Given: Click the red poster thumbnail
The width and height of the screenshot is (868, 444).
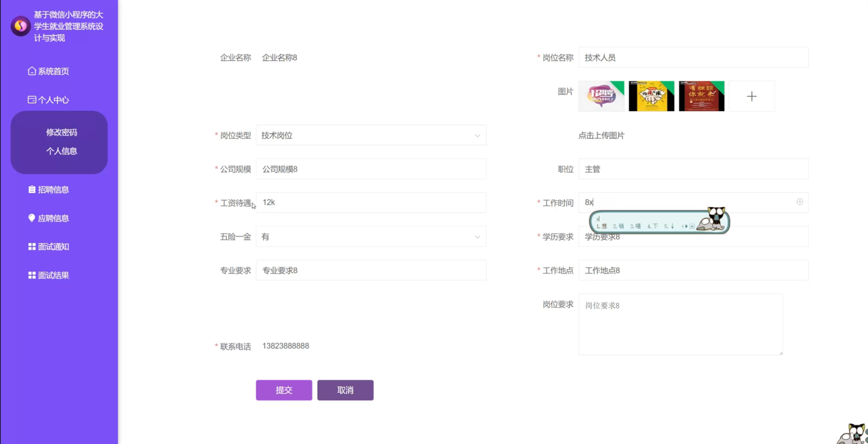Looking at the screenshot, I should coord(702,96).
